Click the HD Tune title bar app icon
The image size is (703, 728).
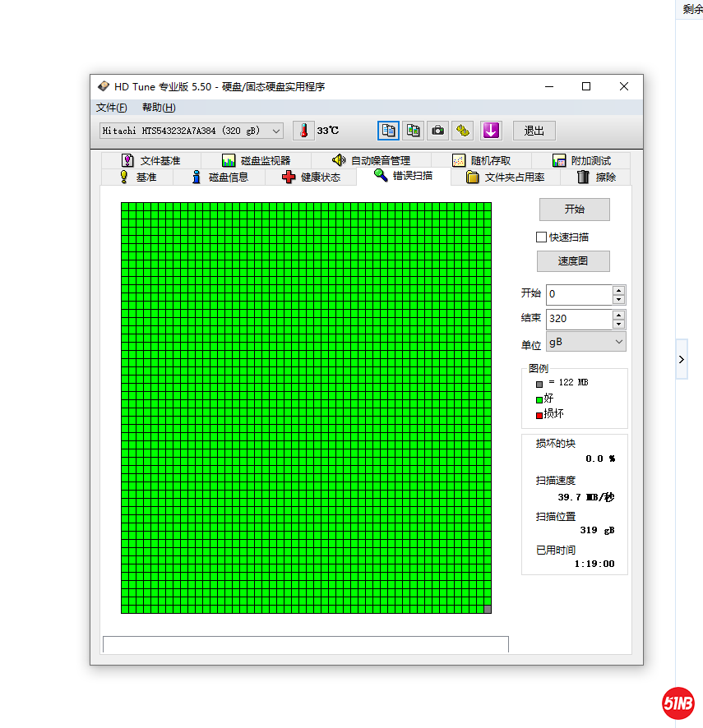pos(103,86)
